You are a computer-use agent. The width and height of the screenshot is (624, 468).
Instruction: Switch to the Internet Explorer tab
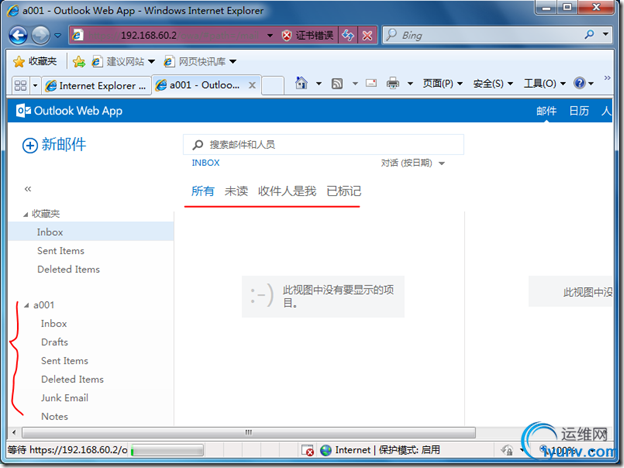coord(96,86)
